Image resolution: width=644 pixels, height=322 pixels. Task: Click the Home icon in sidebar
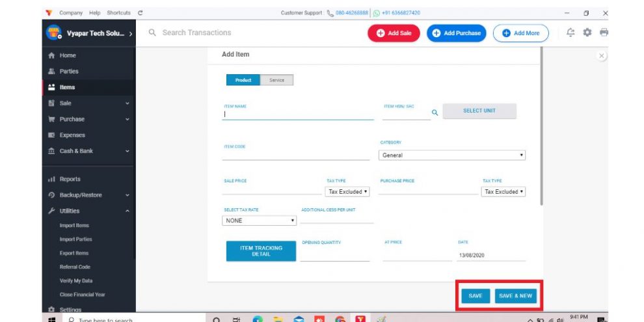coord(51,55)
